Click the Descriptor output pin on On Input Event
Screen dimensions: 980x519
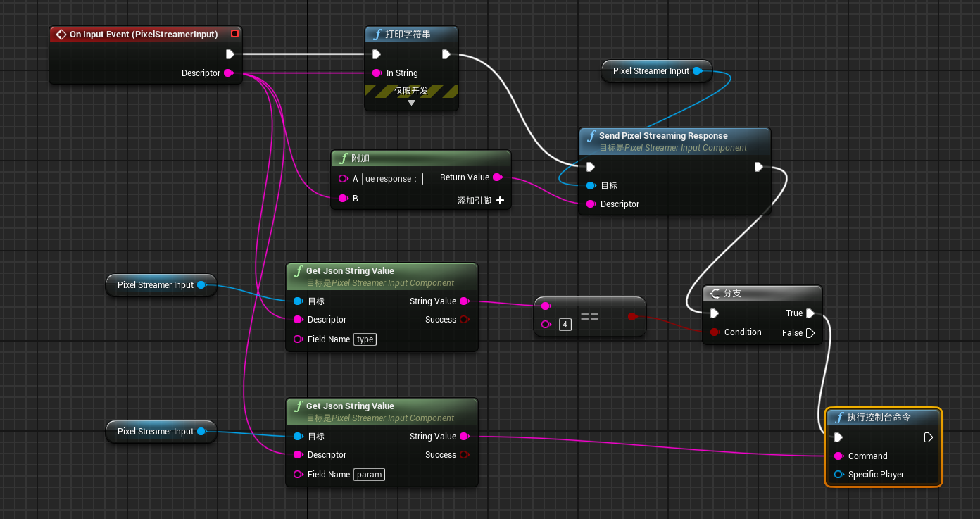click(x=228, y=73)
